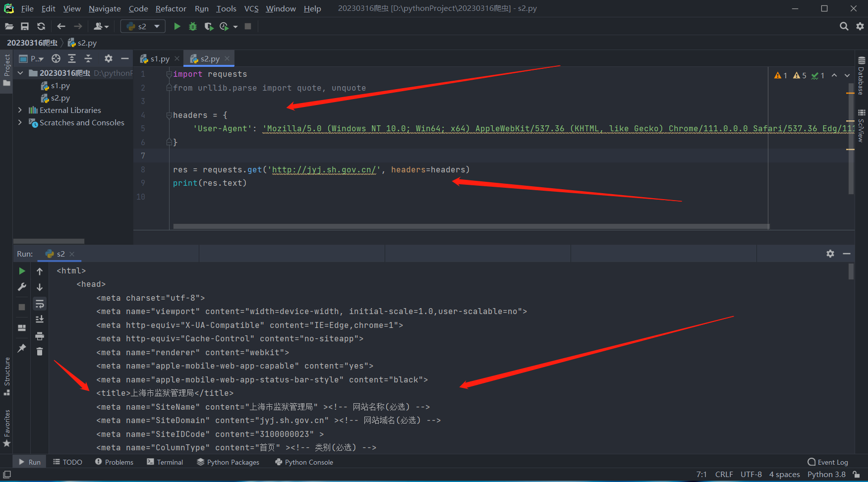
Task: Click the down stack trace arrow
Action: pos(40,287)
